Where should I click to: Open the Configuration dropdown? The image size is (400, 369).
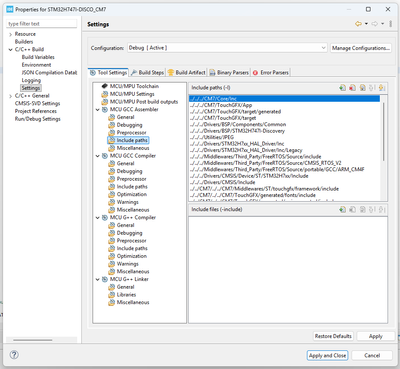(x=227, y=48)
